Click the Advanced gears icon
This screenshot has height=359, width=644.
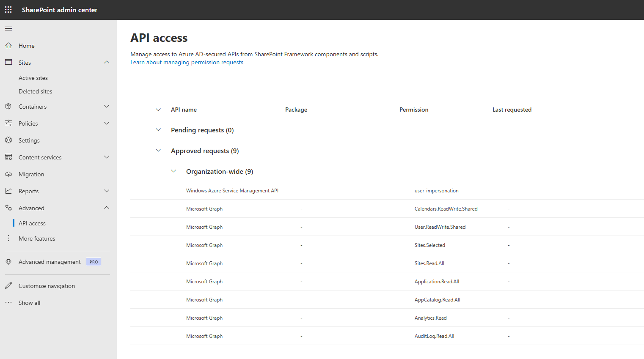pos(8,208)
